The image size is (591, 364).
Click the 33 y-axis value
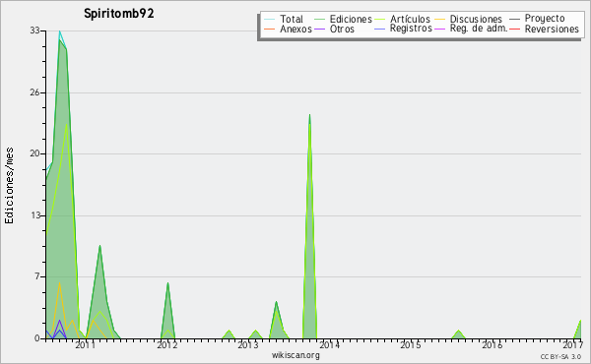[35, 30]
